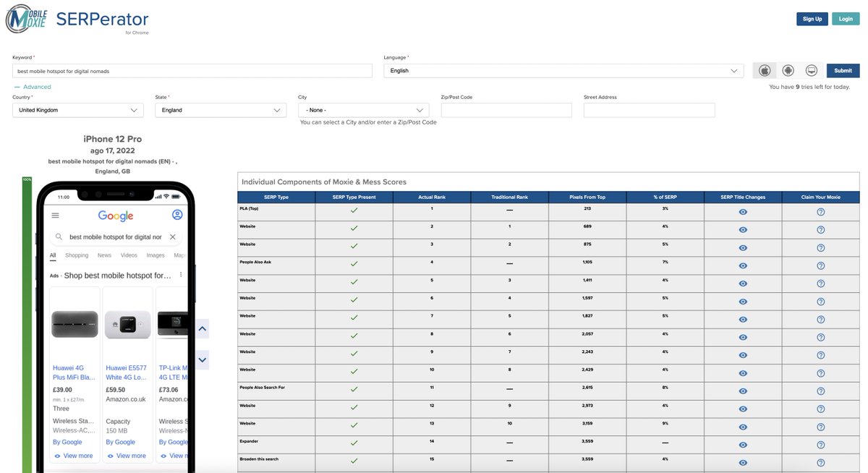Image resolution: width=868 pixels, height=473 pixels.
Task: Clear Google search with the X icon
Action: (173, 236)
